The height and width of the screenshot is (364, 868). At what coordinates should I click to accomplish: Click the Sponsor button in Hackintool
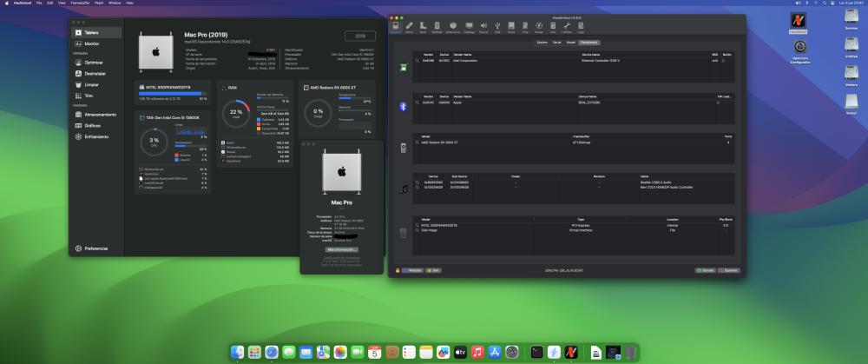728,270
